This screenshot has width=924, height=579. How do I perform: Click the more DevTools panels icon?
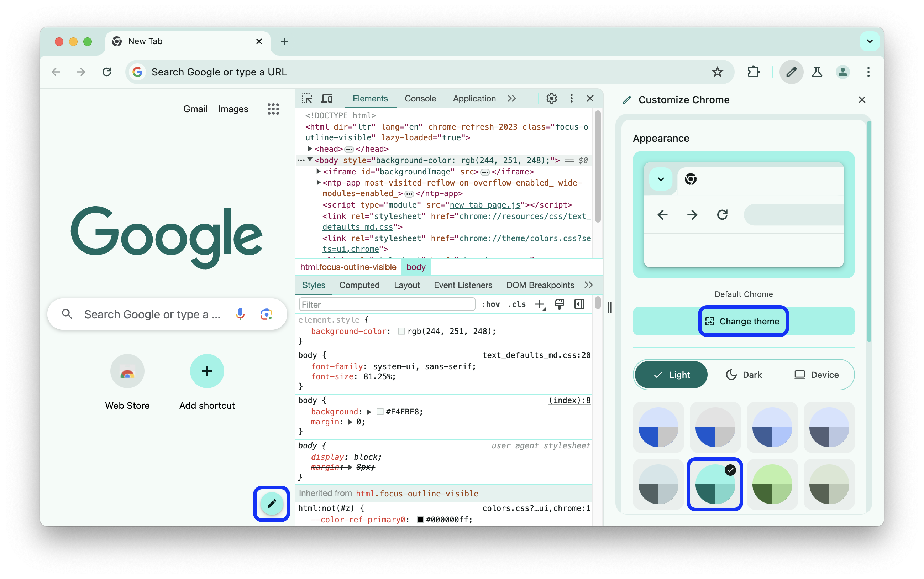click(513, 98)
